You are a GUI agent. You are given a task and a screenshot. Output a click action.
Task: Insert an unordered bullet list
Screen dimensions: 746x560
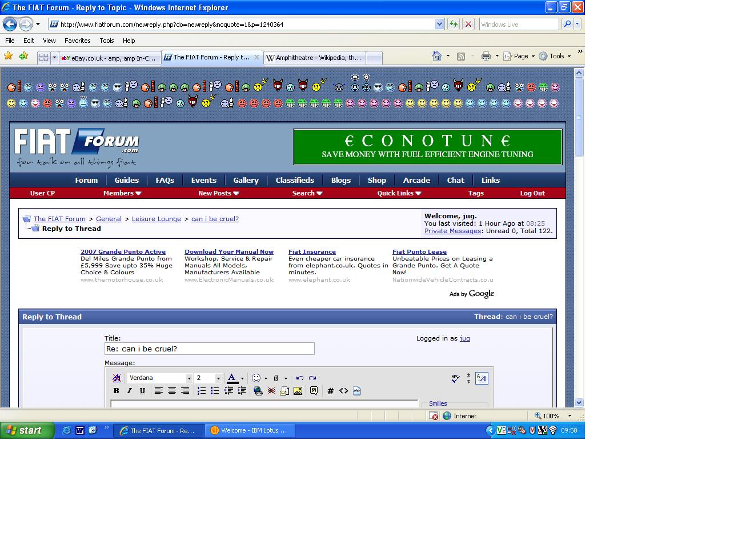(215, 391)
